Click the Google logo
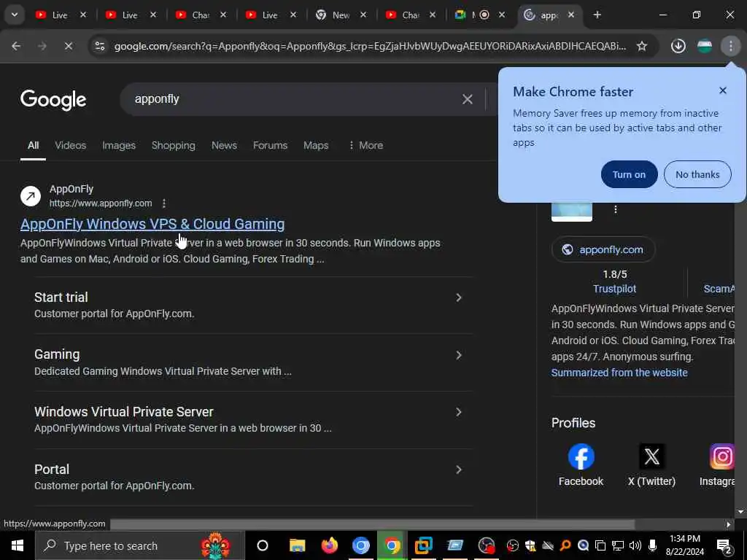 point(53,99)
